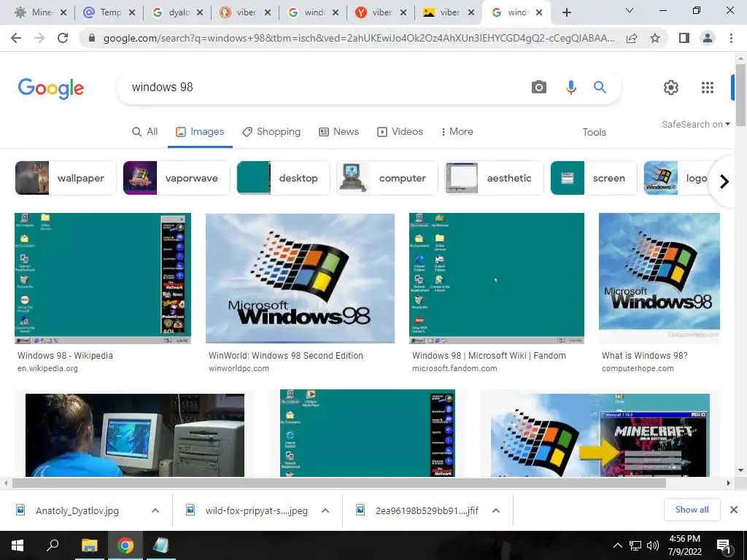Image resolution: width=747 pixels, height=560 pixels.
Task: Expand options for Anatoly_Dyatlov.jpg download
Action: click(x=155, y=510)
